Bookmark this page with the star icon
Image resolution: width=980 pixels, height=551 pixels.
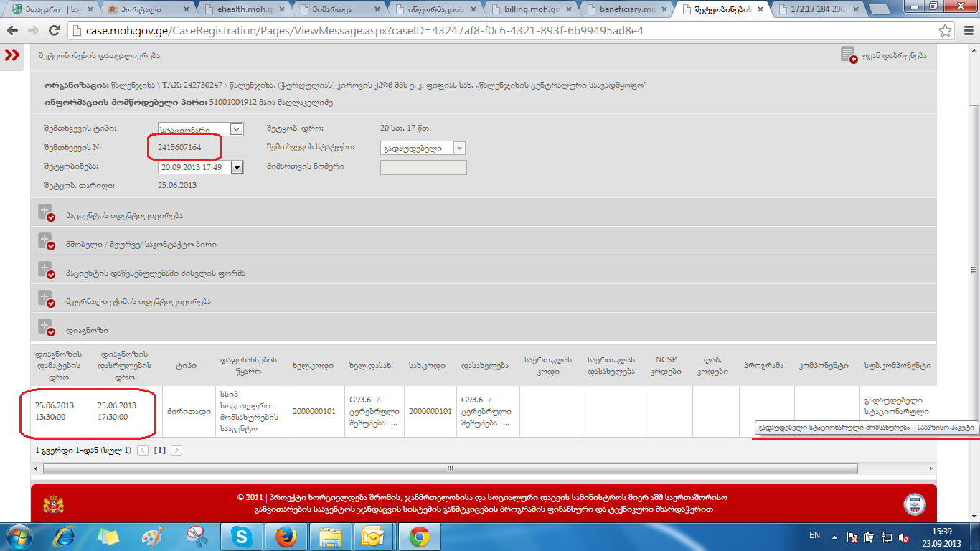point(946,32)
